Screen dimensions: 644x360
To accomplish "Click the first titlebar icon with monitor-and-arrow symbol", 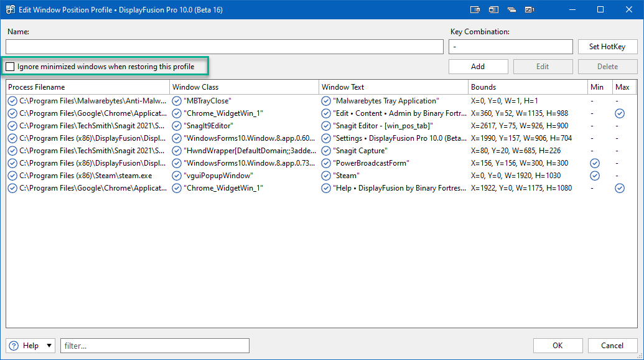I will (x=475, y=9).
